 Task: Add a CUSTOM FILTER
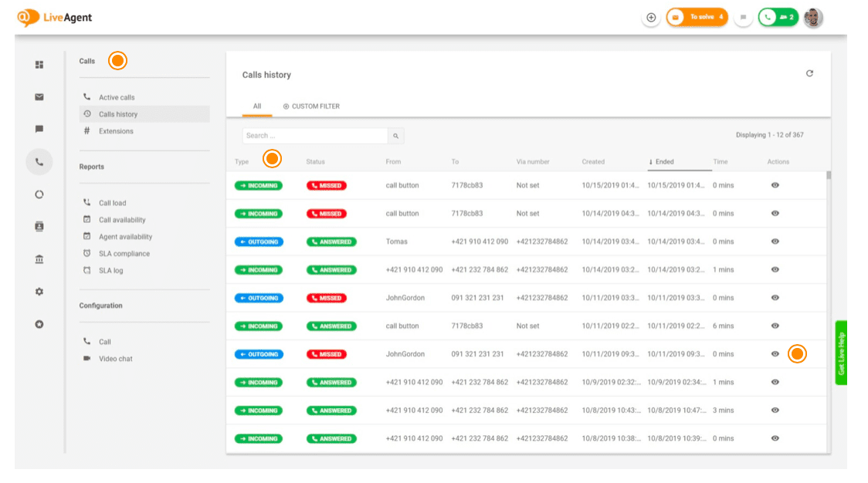click(311, 106)
